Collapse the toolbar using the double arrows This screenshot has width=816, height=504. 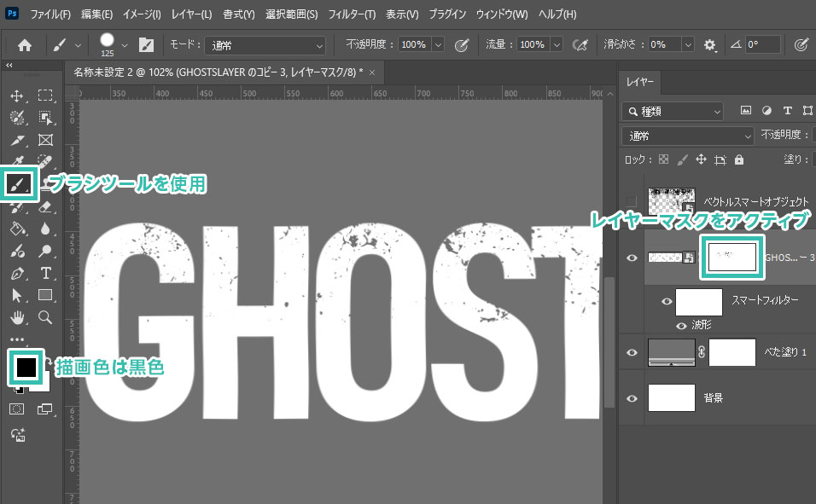[9, 66]
